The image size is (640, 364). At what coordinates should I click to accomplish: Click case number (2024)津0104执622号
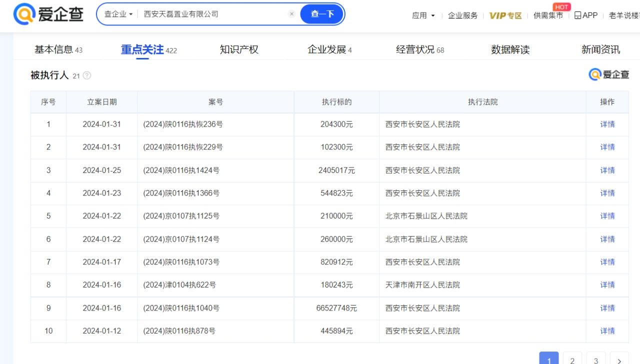coord(179,285)
